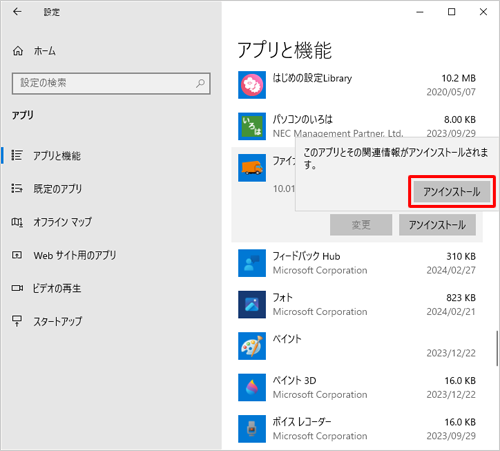Select アプリと機能 sidebar icon
Screen dimensions: 500x451
(x=17, y=155)
